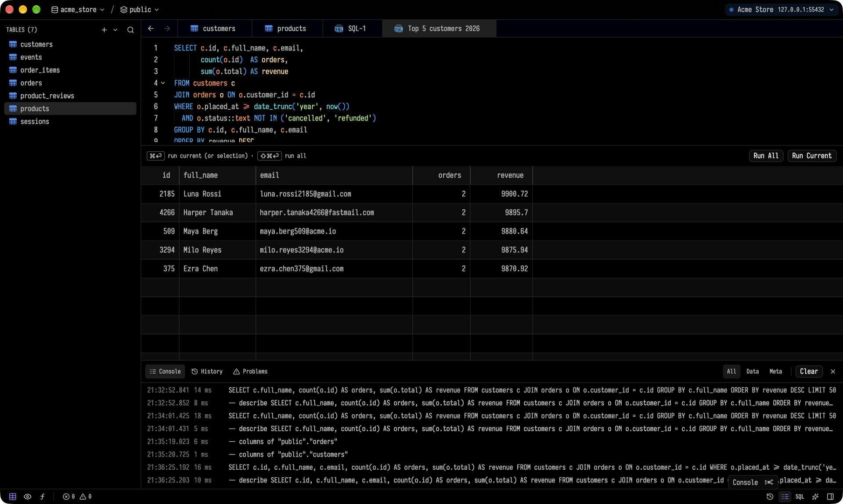
Task: Select the orders table in sidebar
Action: [70, 83]
